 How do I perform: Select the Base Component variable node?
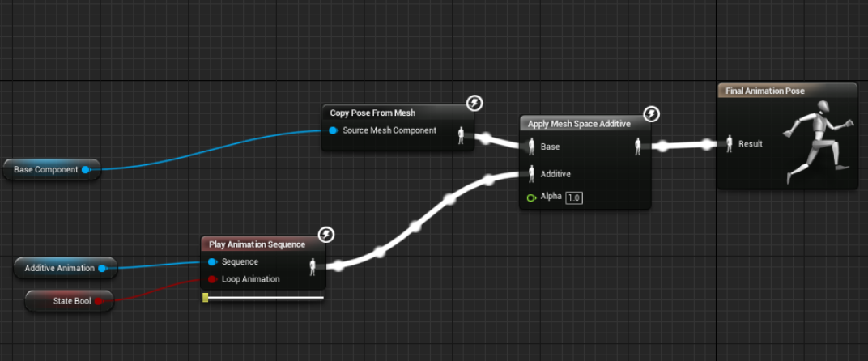(52, 169)
